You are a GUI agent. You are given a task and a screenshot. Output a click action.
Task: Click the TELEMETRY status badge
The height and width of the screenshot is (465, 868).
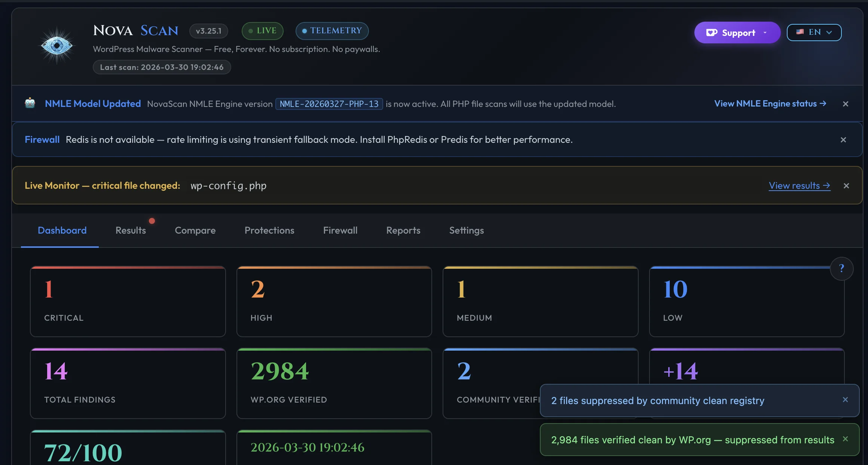pos(331,31)
